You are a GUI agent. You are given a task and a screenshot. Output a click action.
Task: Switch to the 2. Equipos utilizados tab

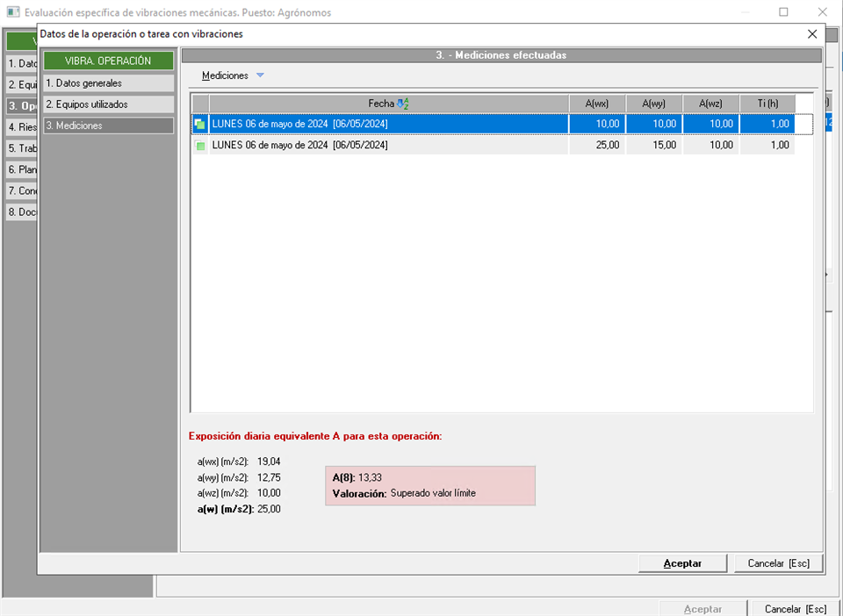point(109,104)
